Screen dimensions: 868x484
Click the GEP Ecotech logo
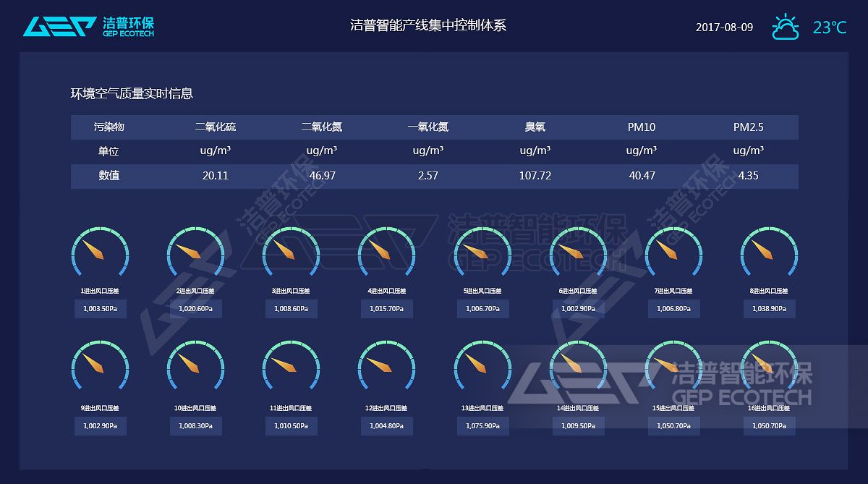pos(88,26)
